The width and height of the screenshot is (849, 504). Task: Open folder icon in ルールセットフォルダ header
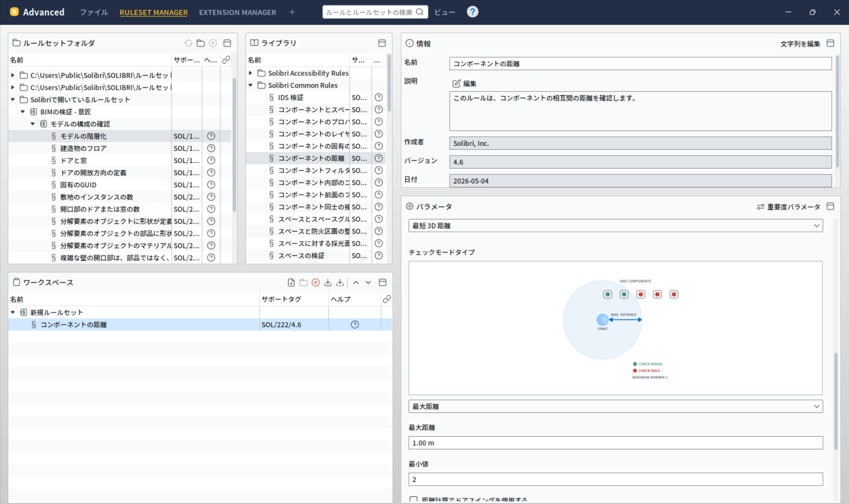pyautogui.click(x=201, y=43)
